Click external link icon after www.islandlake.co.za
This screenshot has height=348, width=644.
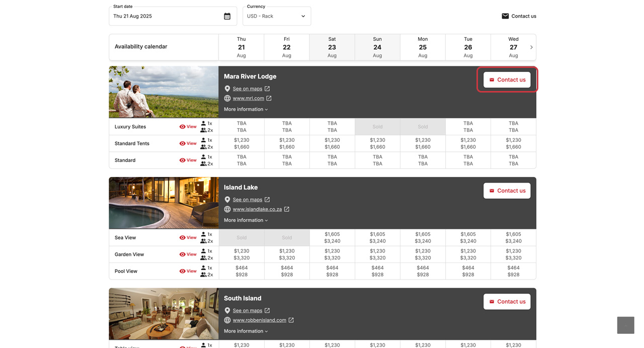pos(287,209)
